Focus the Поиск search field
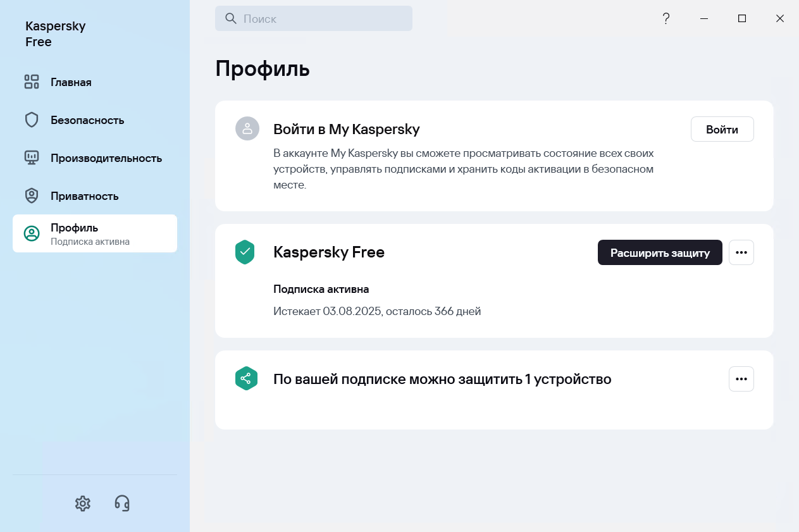The image size is (799, 532). point(314,18)
